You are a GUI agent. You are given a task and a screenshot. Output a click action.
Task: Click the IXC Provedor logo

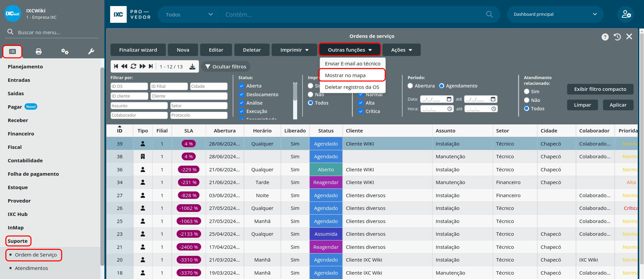coord(131,14)
